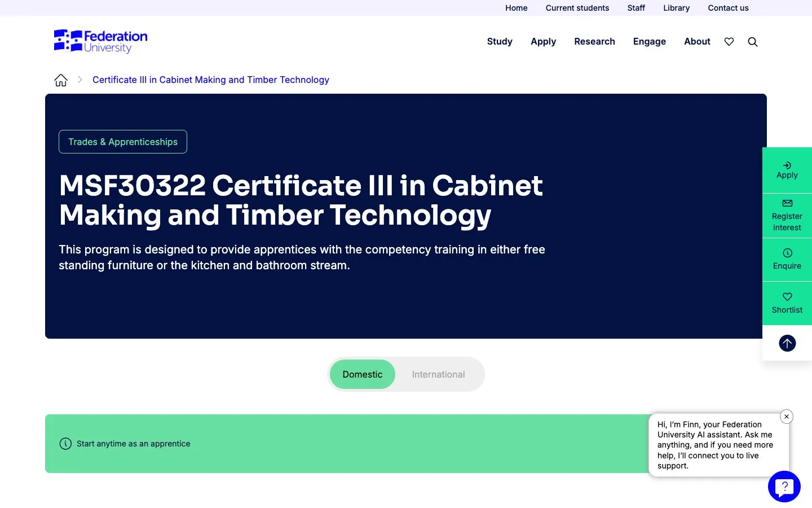Viewport: 812px width, 508px height.
Task: Click the Trades & Apprenticeships tag
Action: tap(123, 142)
